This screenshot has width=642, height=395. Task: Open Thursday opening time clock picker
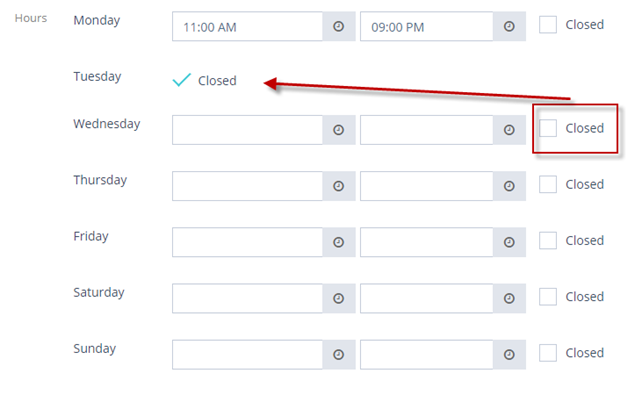[x=339, y=186]
